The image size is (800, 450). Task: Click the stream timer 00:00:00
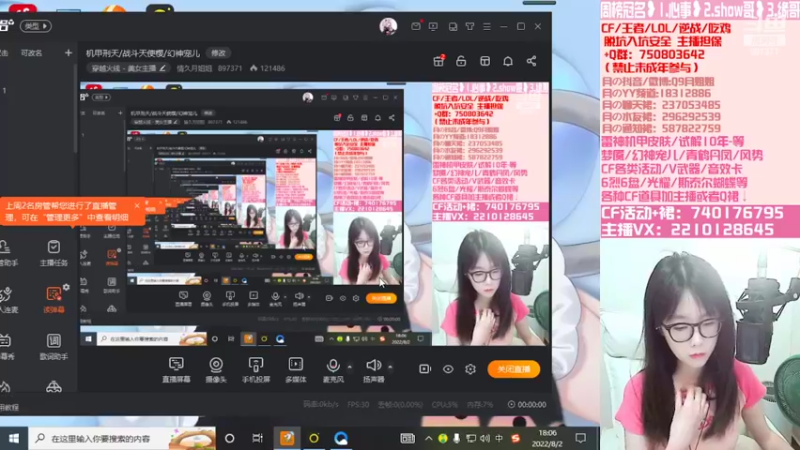point(527,405)
